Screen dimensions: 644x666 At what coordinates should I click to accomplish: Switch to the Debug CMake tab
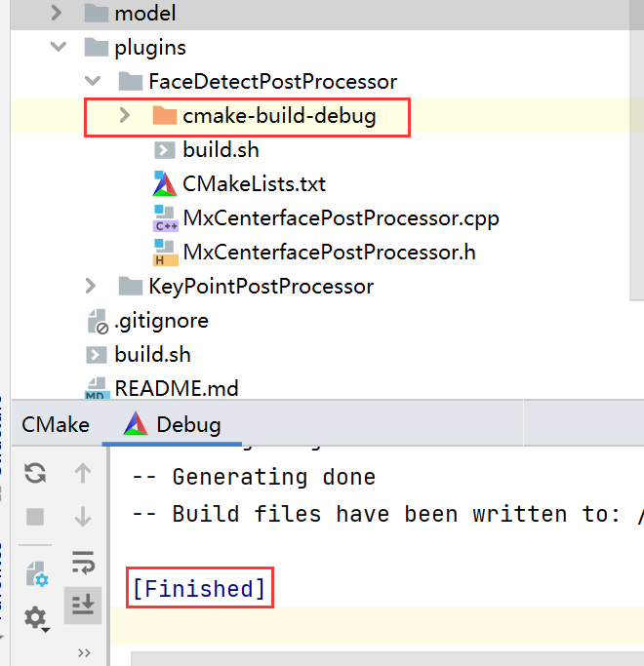point(173,425)
